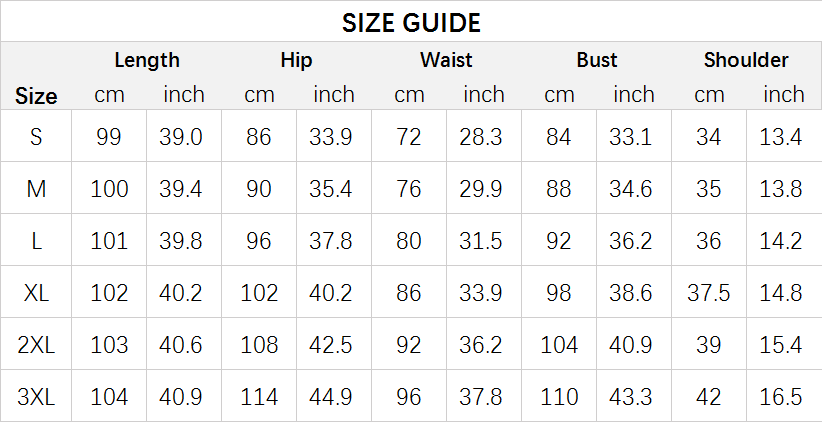Viewport: 823px width, 423px height.
Task: Click the Size header label
Action: coord(36,96)
